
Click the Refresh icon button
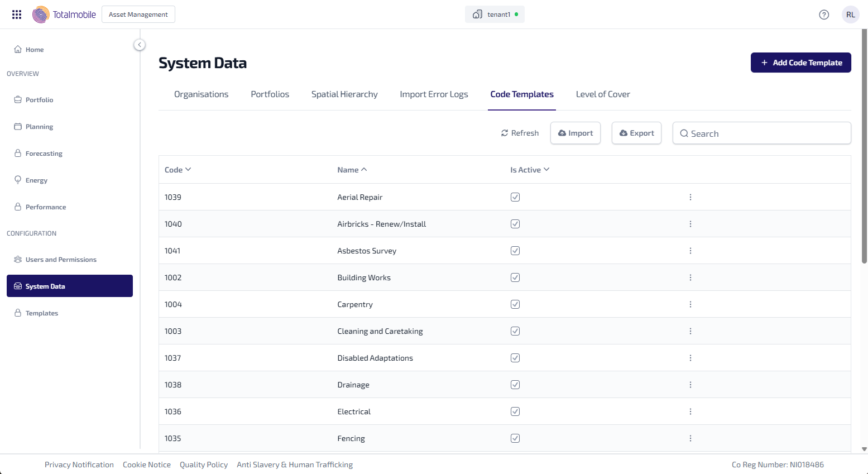520,133
